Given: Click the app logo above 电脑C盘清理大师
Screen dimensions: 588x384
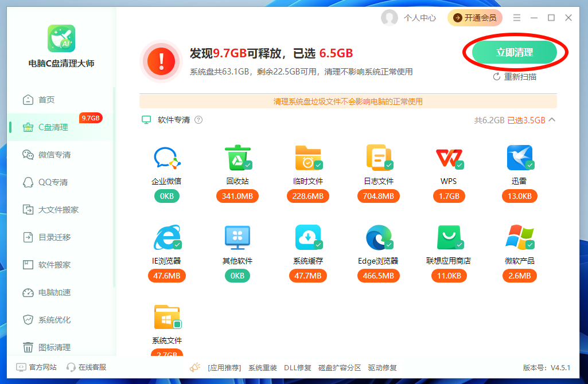Looking at the screenshot, I should [x=61, y=38].
